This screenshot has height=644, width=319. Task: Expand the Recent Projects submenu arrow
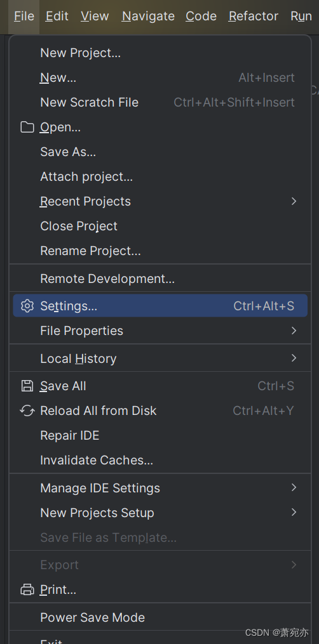(x=294, y=201)
